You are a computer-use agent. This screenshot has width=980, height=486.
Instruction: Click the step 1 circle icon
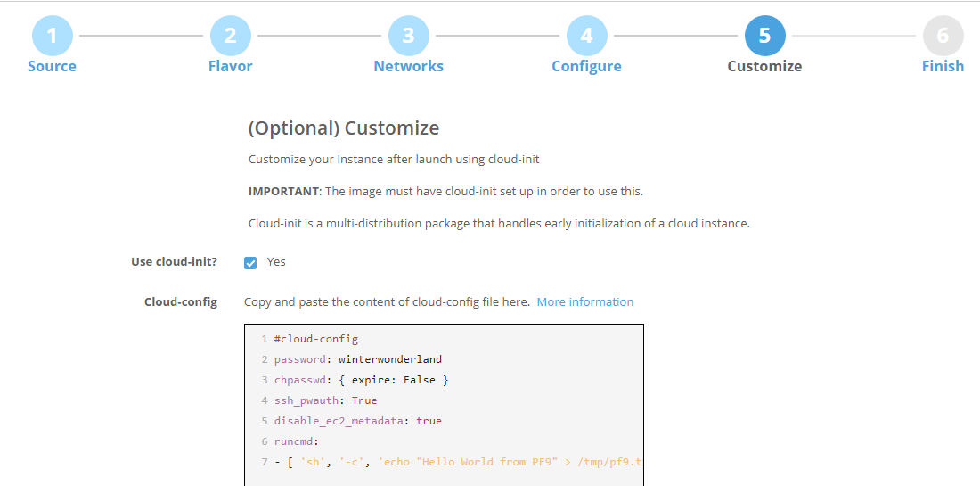(x=52, y=36)
